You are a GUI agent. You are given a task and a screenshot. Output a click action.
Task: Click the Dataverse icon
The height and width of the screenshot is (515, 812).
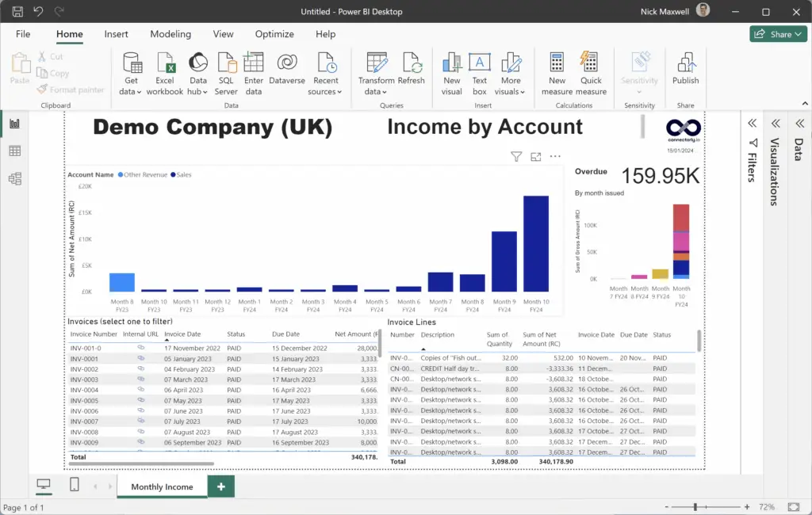pos(287,63)
